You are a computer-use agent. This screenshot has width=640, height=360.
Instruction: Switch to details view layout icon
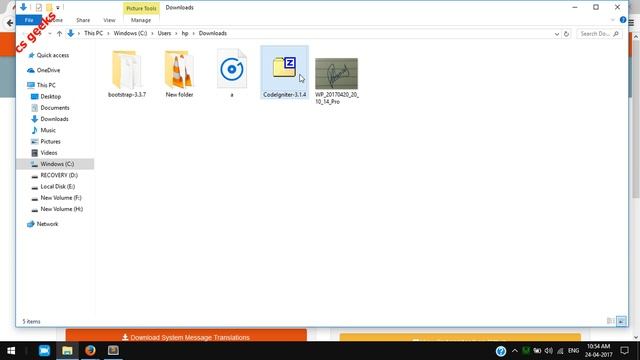click(x=611, y=321)
